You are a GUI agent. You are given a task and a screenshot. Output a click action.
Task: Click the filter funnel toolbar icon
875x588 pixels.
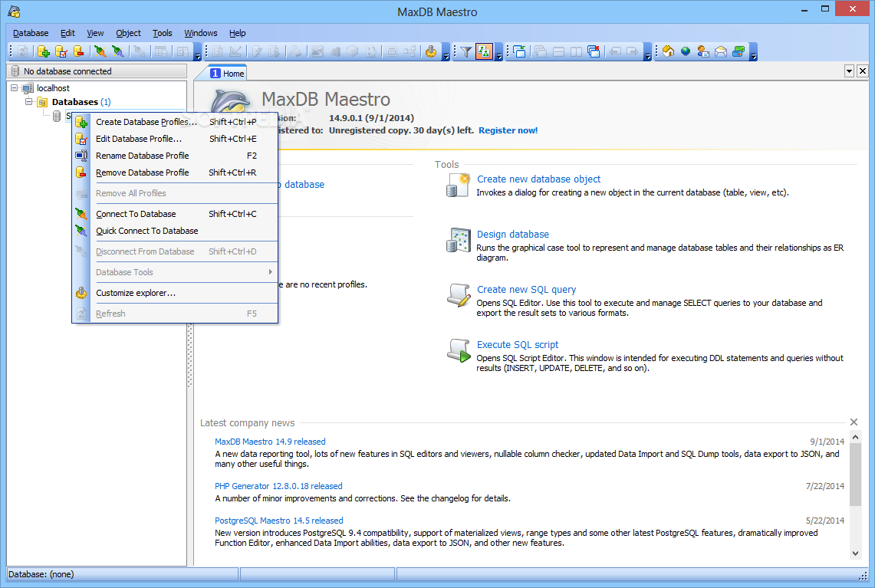point(466,52)
